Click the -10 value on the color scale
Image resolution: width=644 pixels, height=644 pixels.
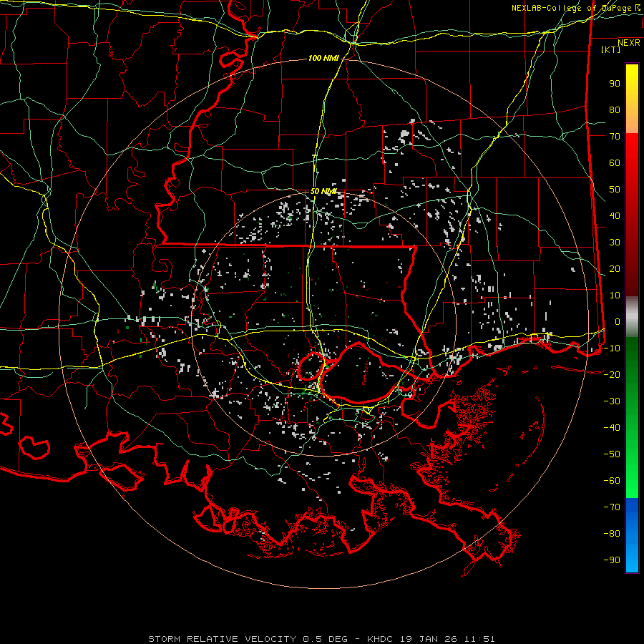[x=612, y=348]
